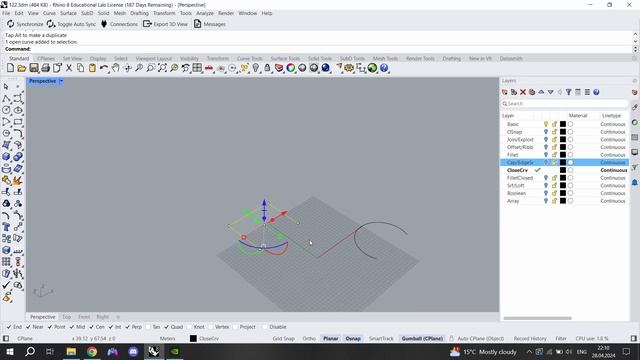Toggle the Cen osnap checkbox
This screenshot has height=360, width=640.
pyautogui.click(x=91, y=327)
